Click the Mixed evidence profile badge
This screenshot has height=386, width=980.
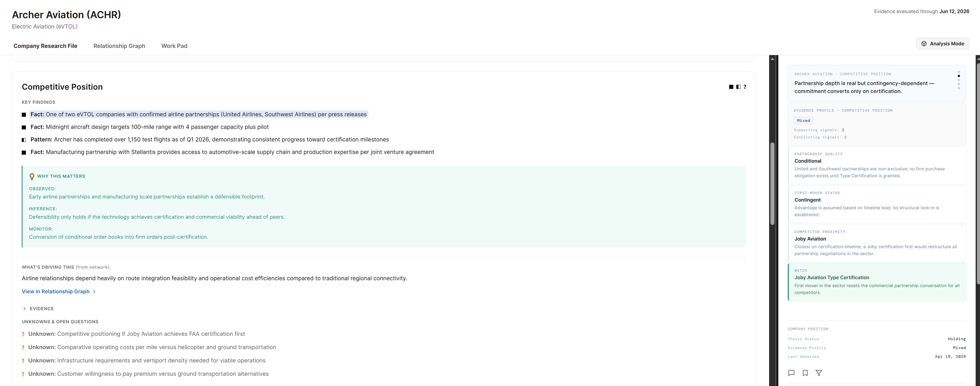pos(803,121)
